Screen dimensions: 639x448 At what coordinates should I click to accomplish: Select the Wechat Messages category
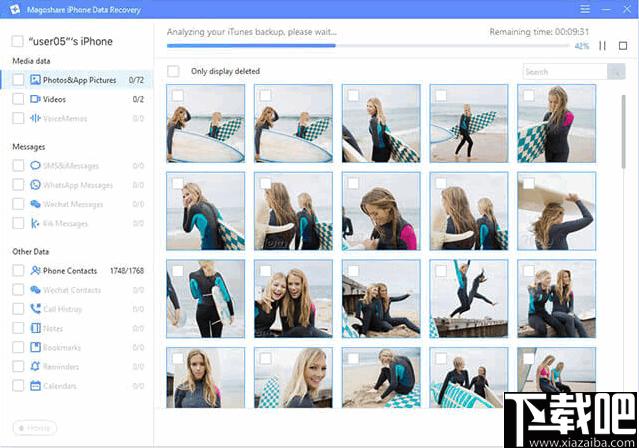pos(77,204)
